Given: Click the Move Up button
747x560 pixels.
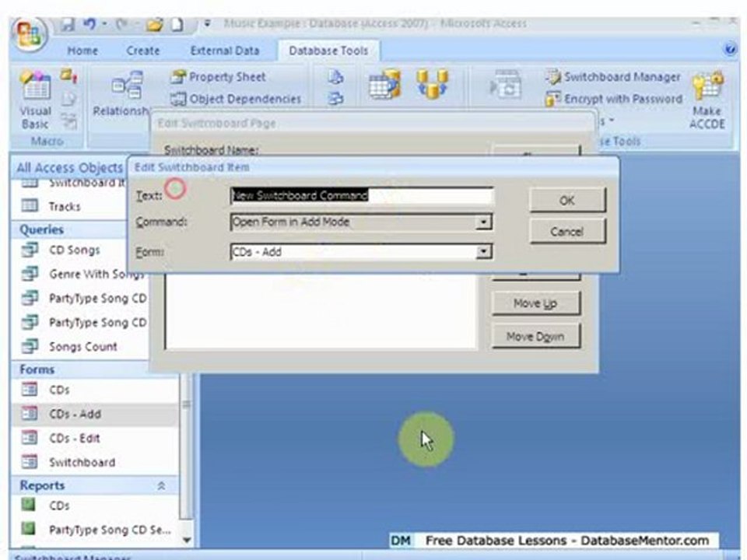Looking at the screenshot, I should coord(536,303).
